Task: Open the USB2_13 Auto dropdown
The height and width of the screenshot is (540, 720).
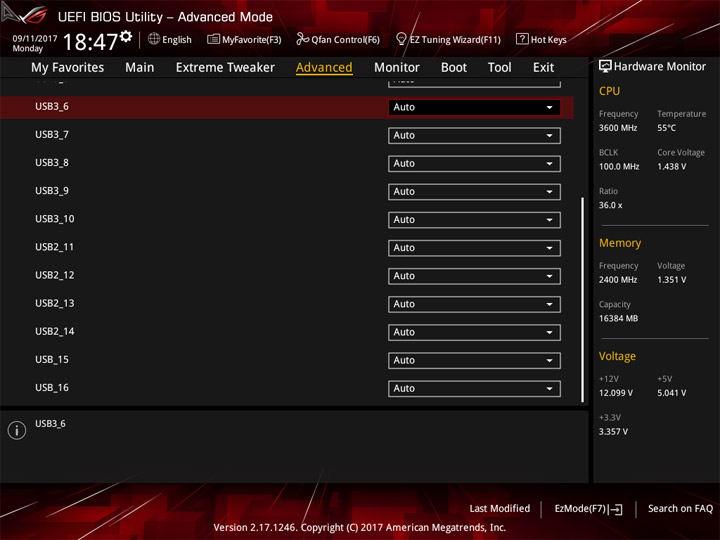Action: [474, 304]
